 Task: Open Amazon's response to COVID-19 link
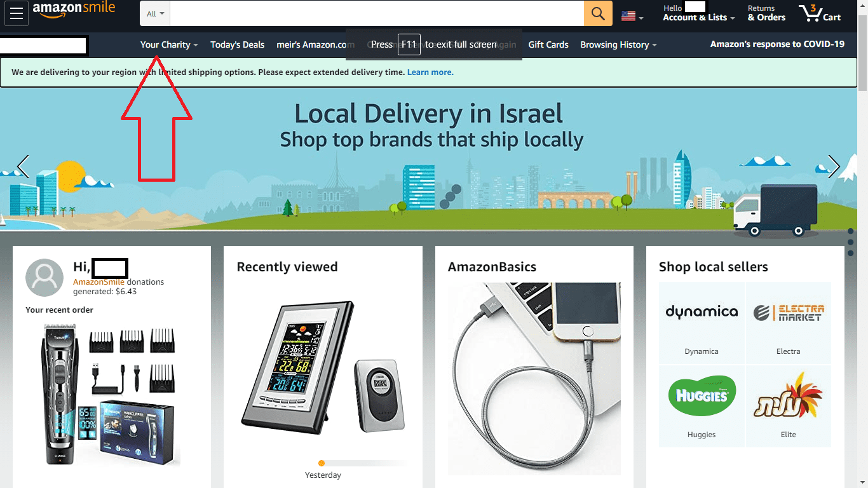tap(777, 44)
